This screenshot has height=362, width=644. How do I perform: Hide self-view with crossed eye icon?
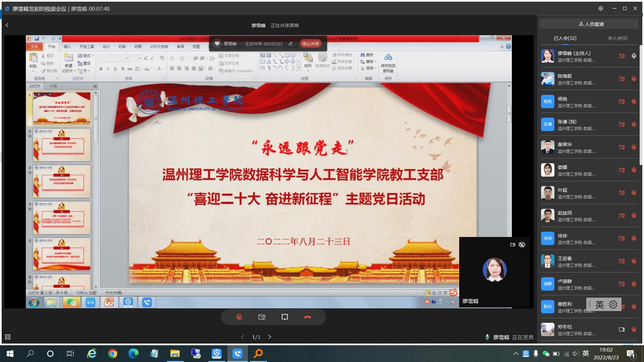coord(522,245)
